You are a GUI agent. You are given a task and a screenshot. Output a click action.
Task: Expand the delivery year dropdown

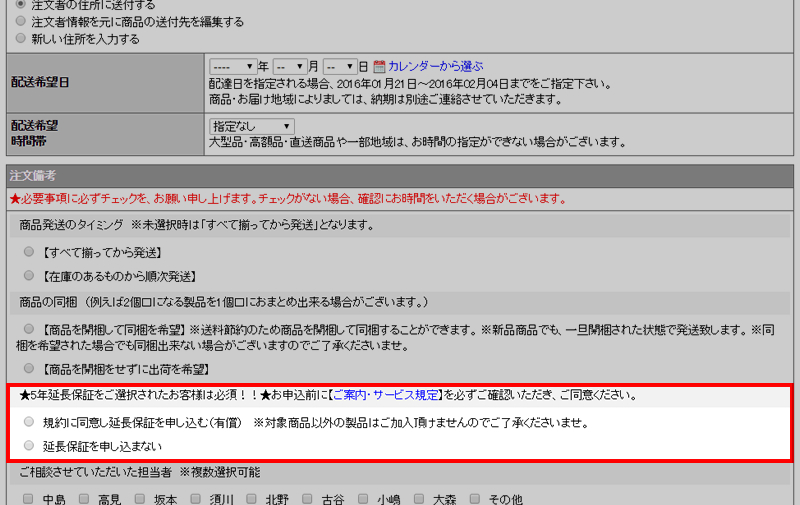[x=232, y=66]
